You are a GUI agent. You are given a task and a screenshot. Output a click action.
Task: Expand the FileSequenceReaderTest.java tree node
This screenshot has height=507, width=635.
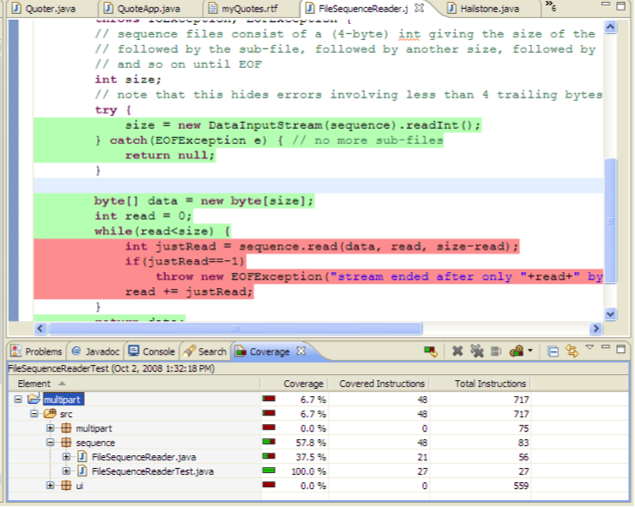[x=66, y=471]
